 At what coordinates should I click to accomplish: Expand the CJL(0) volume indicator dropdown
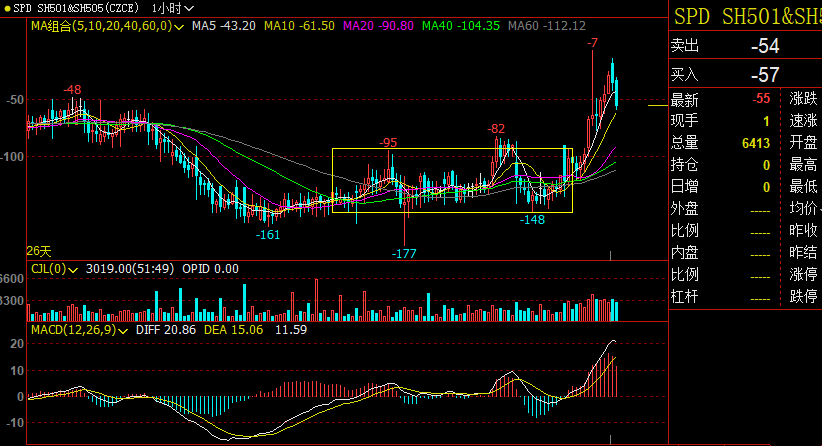pos(76,268)
